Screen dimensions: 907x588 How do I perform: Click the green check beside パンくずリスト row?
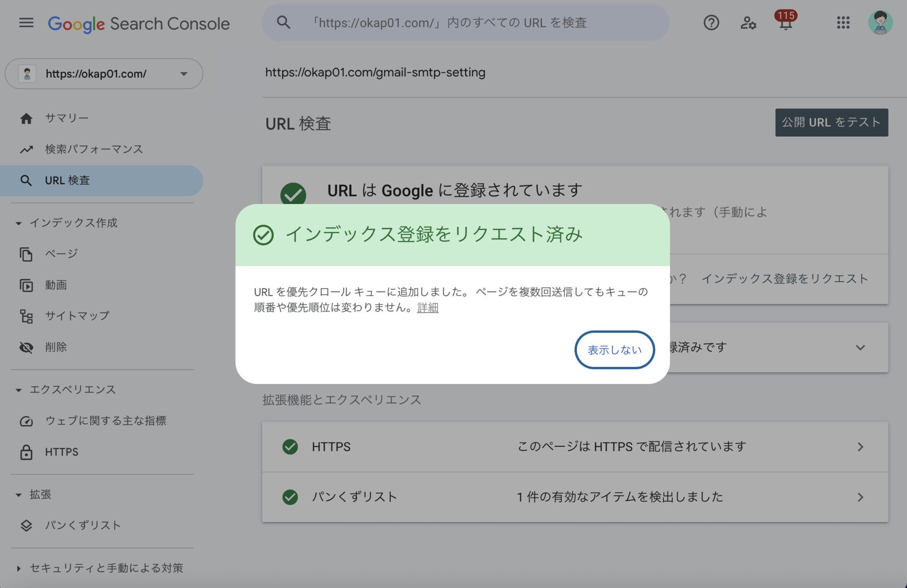290,497
